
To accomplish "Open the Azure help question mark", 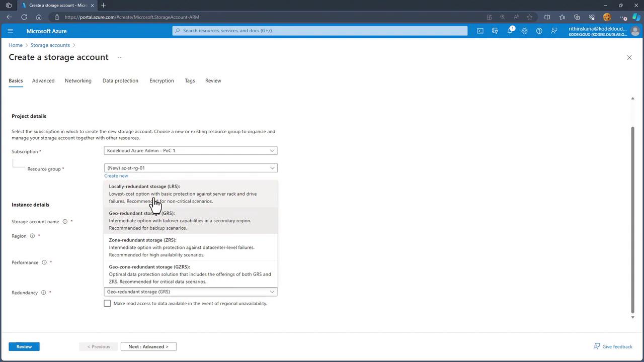I will (539, 31).
